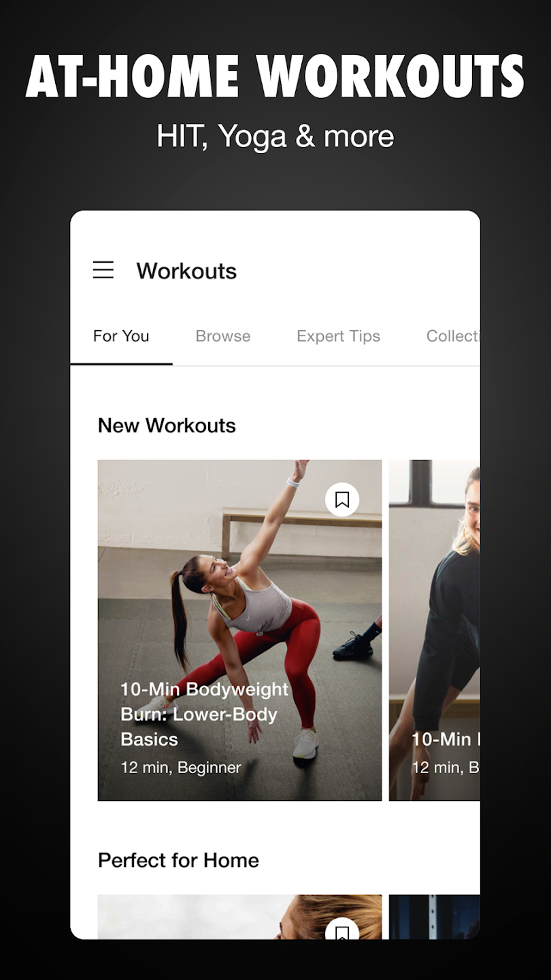Click the second card's 10-Min title
The width and height of the screenshot is (551, 980).
[x=446, y=739]
